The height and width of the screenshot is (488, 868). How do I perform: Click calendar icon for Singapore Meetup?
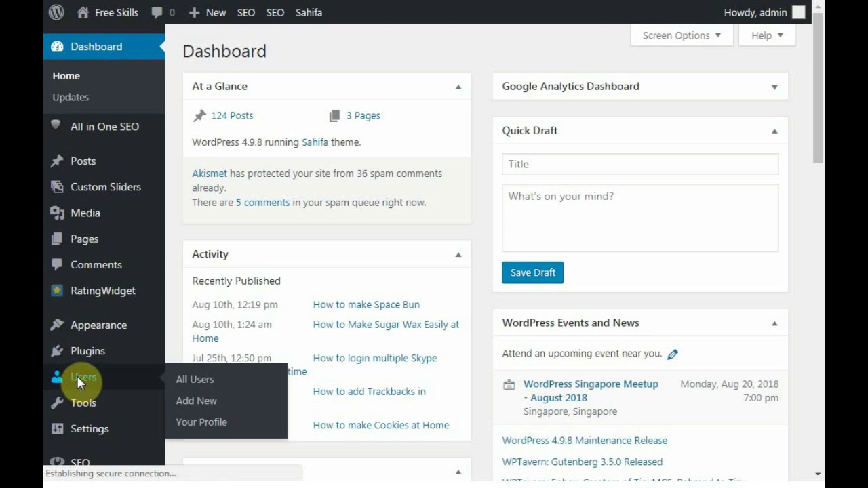pos(509,385)
